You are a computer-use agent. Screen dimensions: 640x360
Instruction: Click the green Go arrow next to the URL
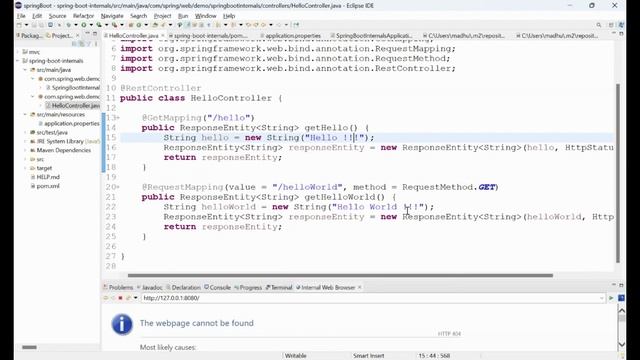tap(611, 298)
